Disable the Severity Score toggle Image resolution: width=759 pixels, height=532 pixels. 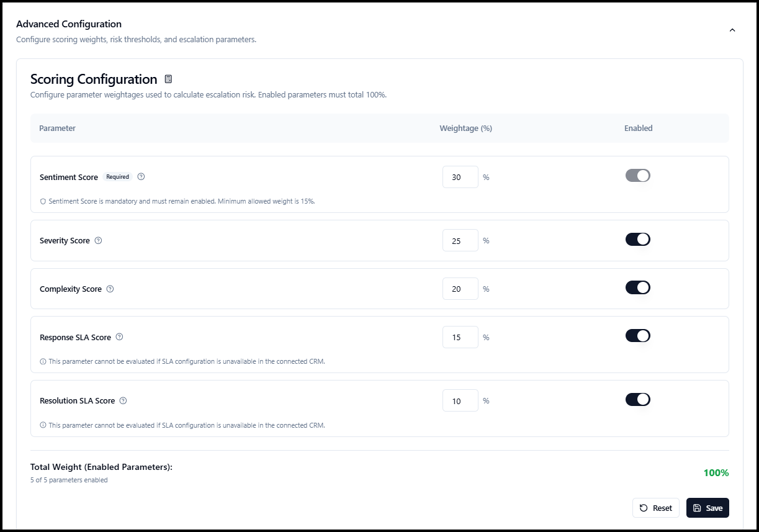click(x=637, y=239)
